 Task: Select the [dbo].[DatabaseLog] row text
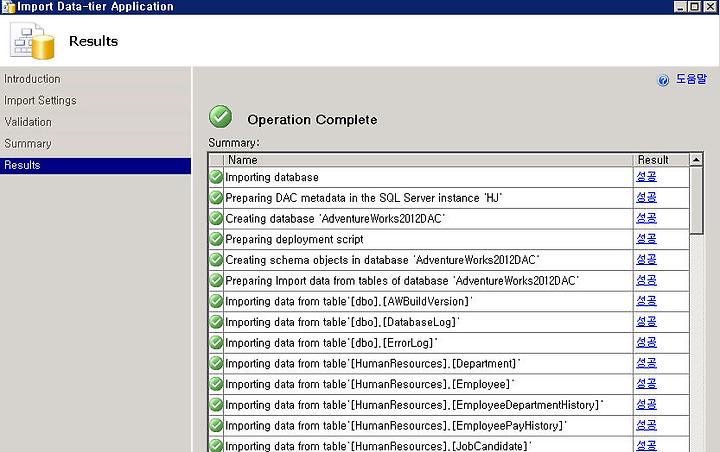click(342, 322)
